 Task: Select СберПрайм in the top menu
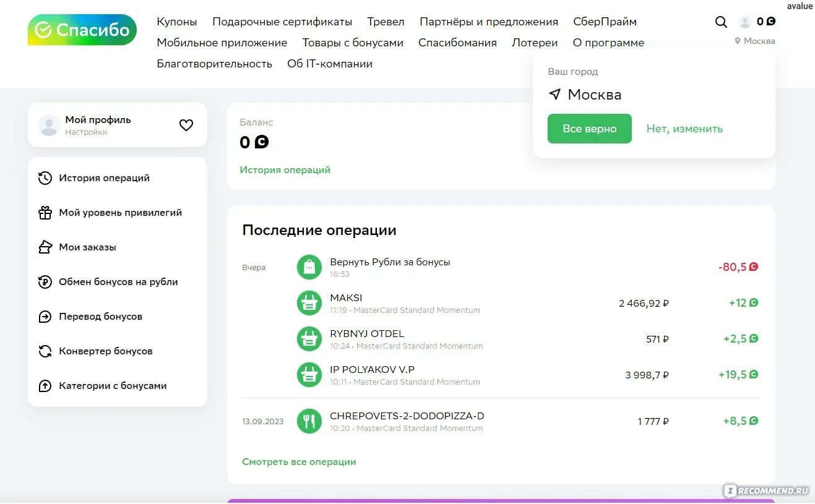click(x=605, y=22)
